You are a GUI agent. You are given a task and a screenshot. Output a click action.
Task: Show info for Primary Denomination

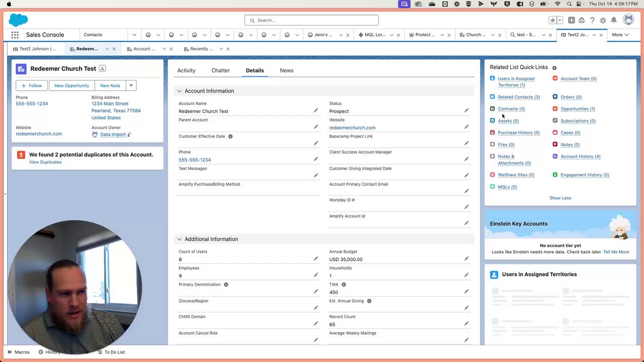[x=226, y=285]
